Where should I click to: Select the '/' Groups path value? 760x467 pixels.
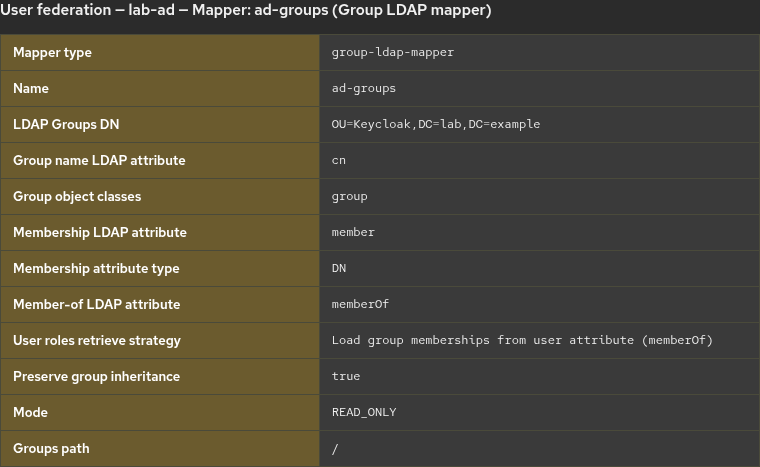click(x=335, y=449)
